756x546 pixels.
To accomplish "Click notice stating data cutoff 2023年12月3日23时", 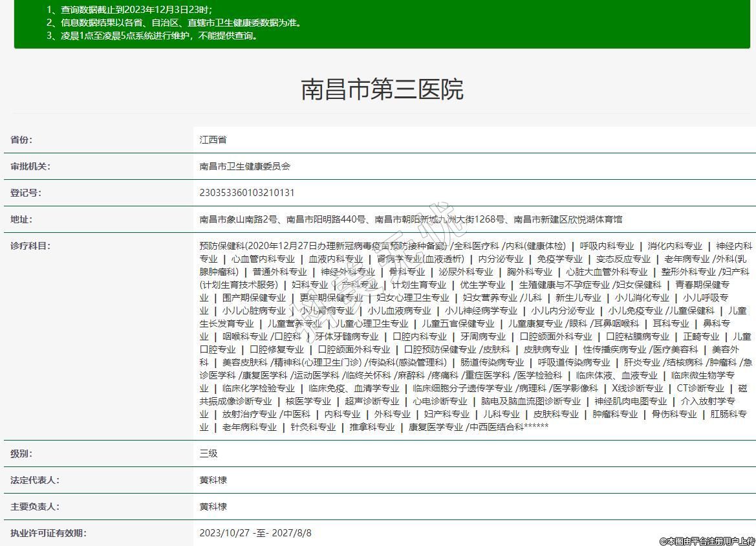I will pos(130,10).
